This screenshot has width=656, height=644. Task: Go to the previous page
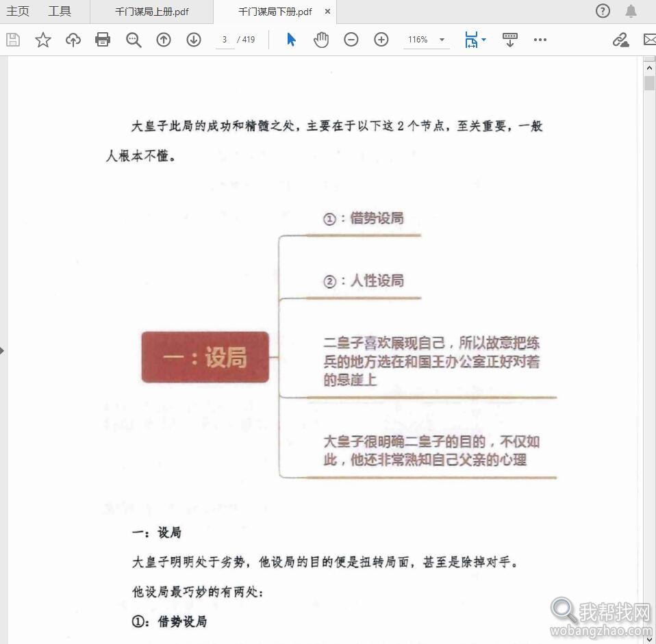pyautogui.click(x=164, y=40)
